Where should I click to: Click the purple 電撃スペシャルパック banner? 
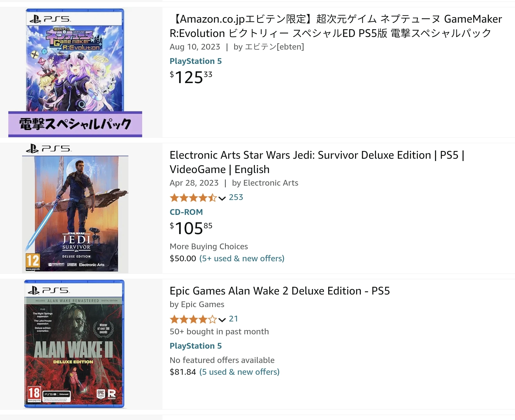75,124
